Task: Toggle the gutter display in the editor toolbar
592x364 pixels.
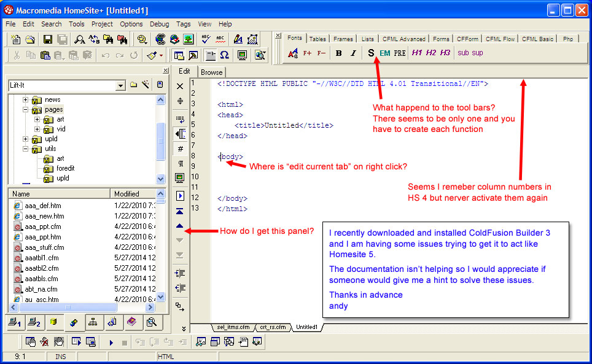Action: pyautogui.click(x=180, y=134)
